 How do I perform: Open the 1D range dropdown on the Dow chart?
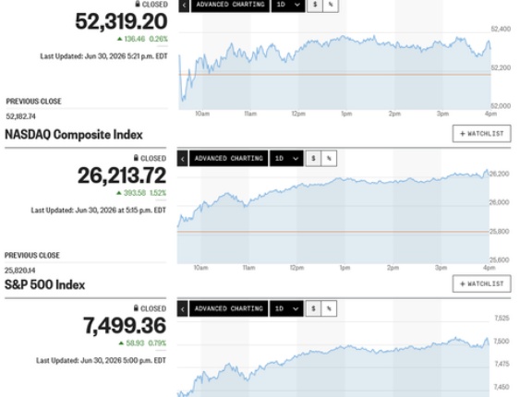tap(288, 6)
